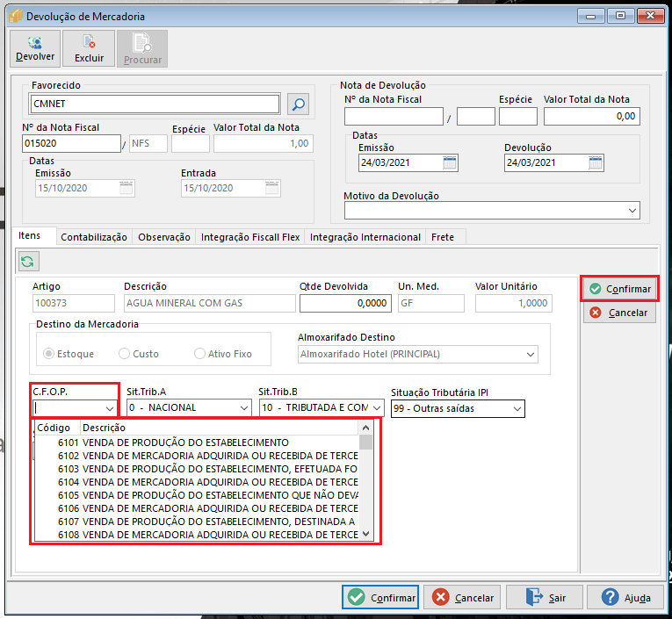Viewport: 672px width, 619px height.
Task: Expand the Motivo da Devolução dropdown
Action: click(x=632, y=211)
